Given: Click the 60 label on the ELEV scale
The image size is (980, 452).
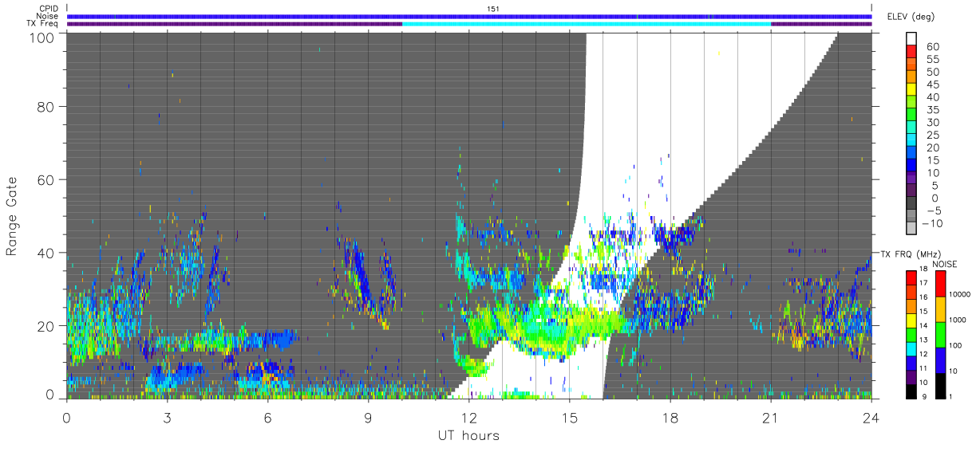Looking at the screenshot, I should (932, 46).
